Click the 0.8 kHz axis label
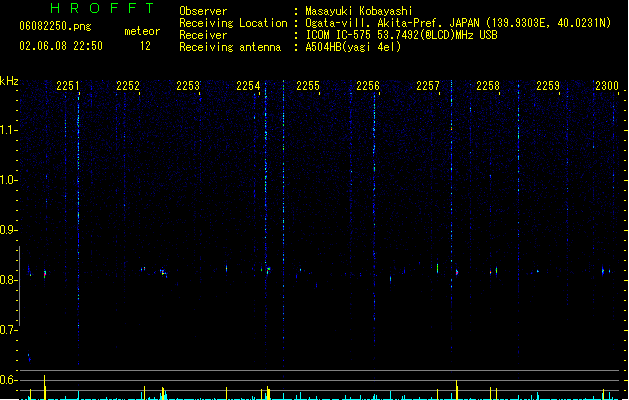 8,280
